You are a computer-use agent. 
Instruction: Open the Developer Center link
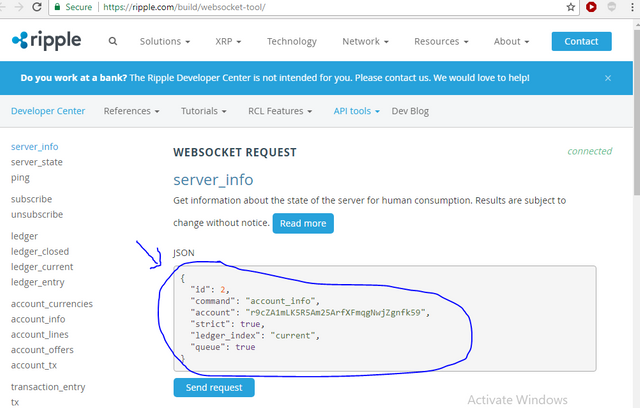point(48,111)
